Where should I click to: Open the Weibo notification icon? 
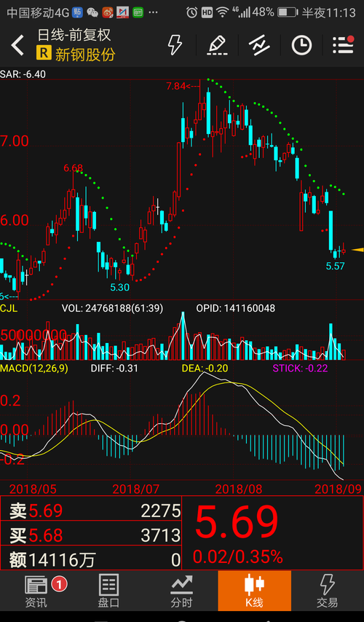pyautogui.click(x=108, y=12)
